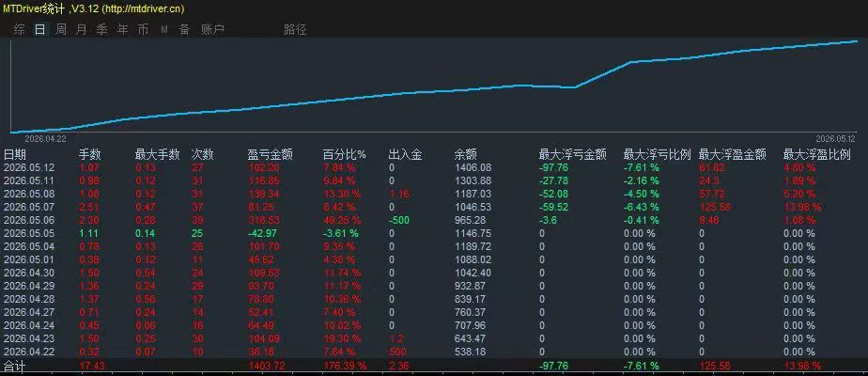Click the 最大浮盈金额 column header
868x376 pixels.
pos(733,154)
